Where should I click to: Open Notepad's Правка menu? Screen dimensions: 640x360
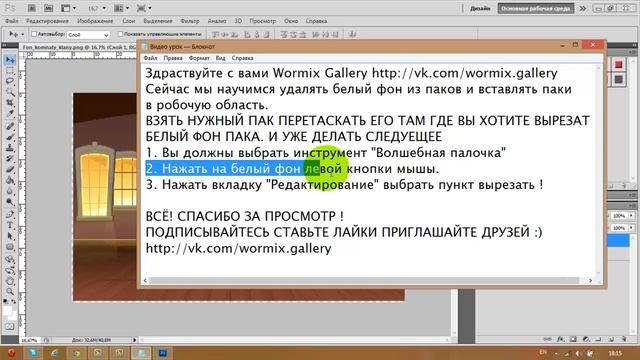click(173, 58)
